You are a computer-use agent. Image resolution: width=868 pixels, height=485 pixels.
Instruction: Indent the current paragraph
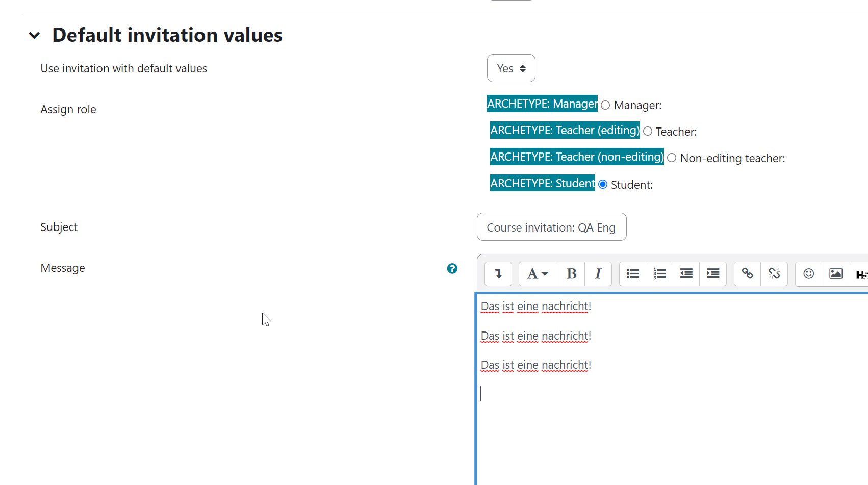(x=713, y=274)
